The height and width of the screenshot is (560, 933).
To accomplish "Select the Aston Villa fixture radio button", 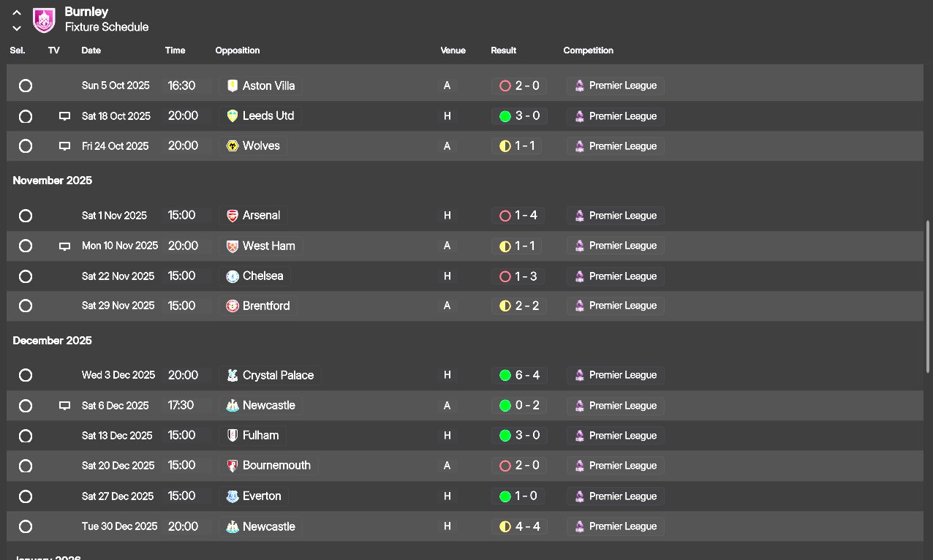I will pyautogui.click(x=26, y=86).
